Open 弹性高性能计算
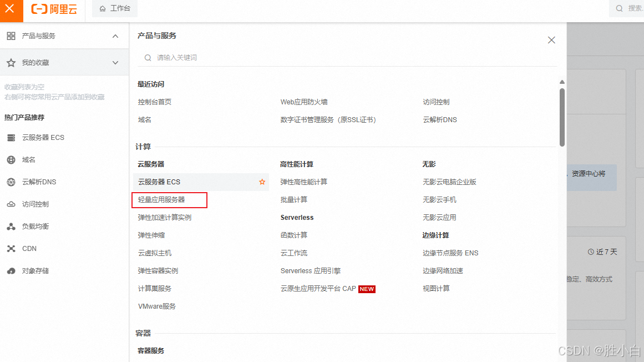644x362 pixels. tap(304, 182)
